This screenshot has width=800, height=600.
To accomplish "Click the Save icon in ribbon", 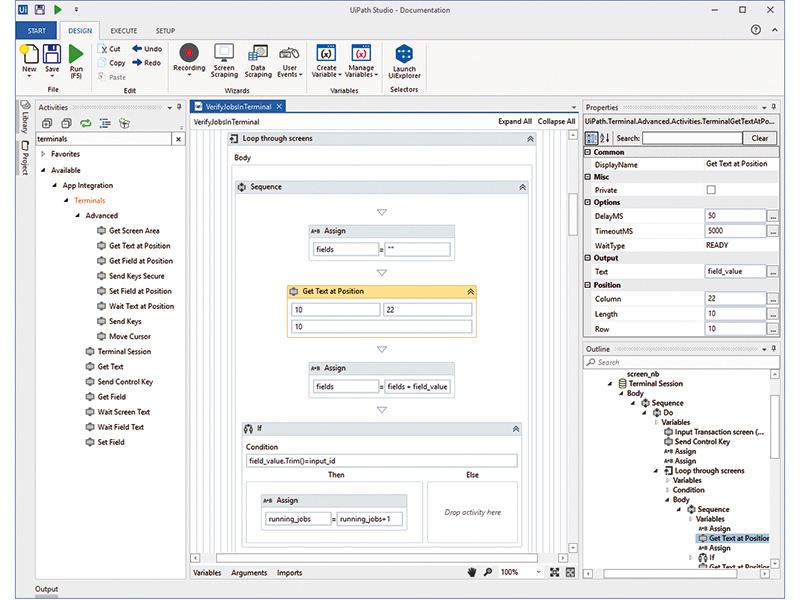I will point(52,55).
